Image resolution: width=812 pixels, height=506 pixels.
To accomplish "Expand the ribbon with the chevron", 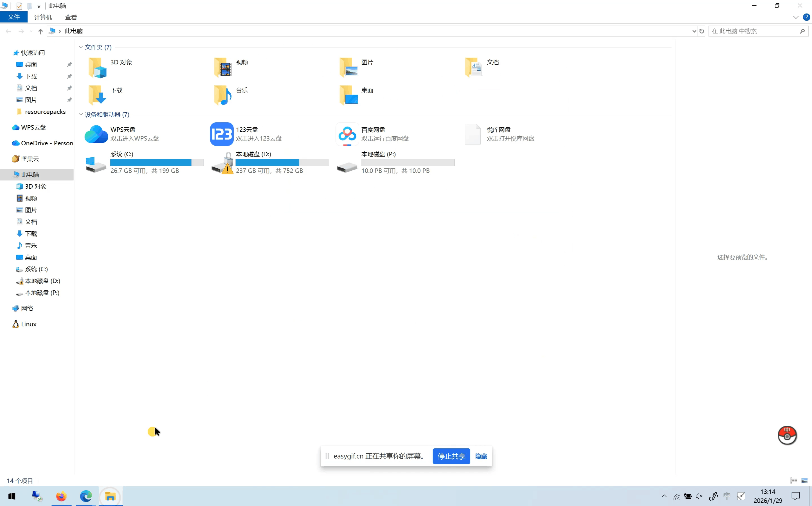I will point(796,17).
